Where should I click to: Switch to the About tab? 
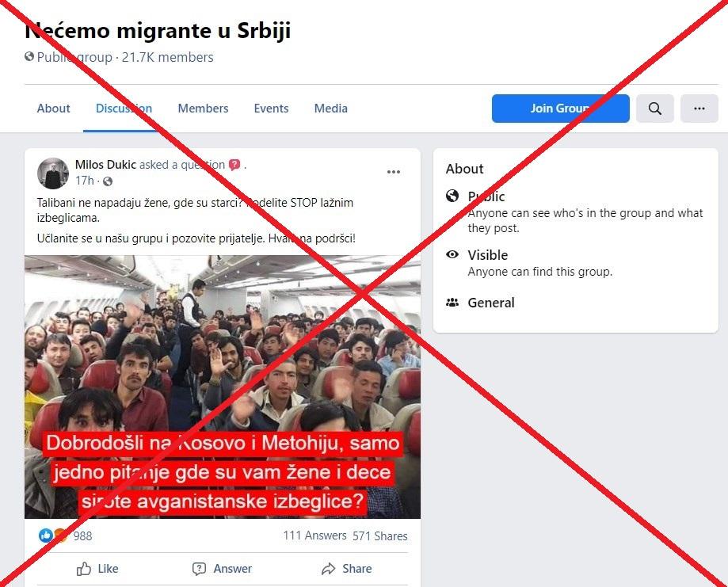53,109
